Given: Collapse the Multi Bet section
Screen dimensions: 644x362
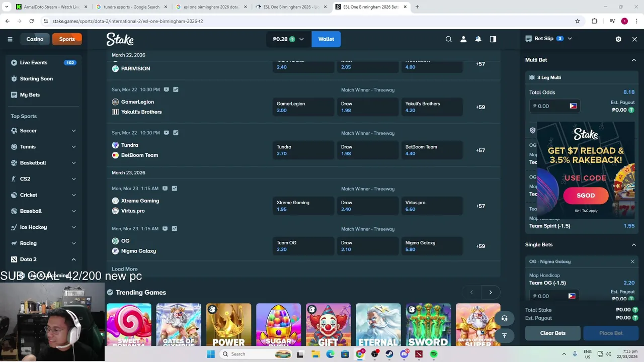Looking at the screenshot, I should click(x=634, y=60).
